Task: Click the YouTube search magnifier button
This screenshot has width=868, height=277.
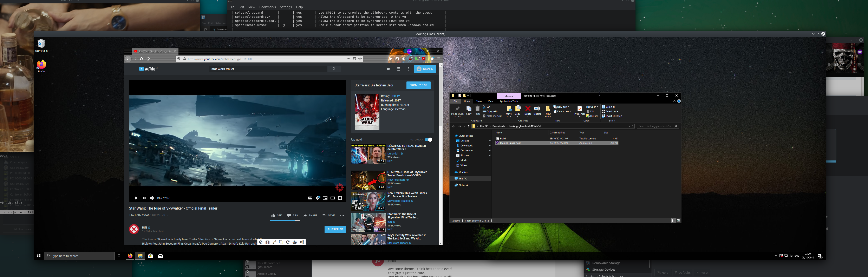Action: click(334, 69)
